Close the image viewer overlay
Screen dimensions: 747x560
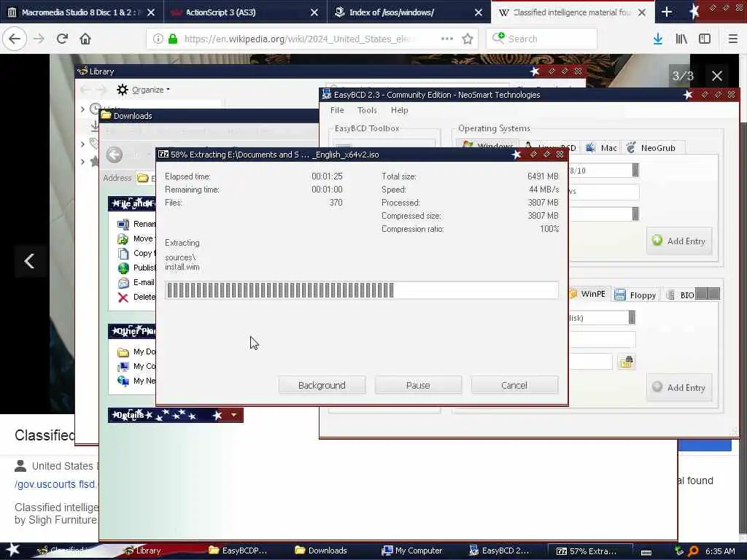click(x=716, y=76)
